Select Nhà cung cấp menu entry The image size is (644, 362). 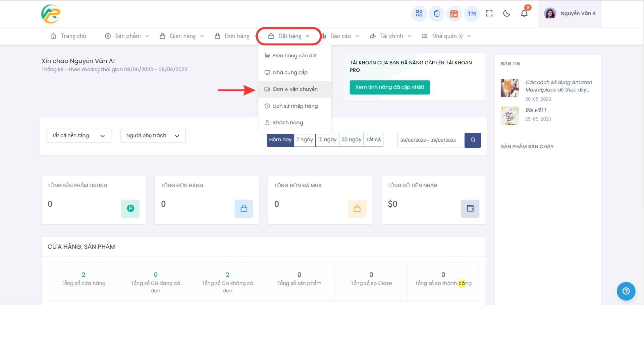point(295,72)
